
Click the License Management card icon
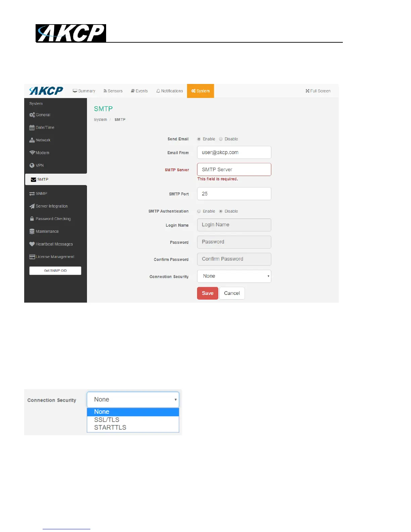click(32, 257)
